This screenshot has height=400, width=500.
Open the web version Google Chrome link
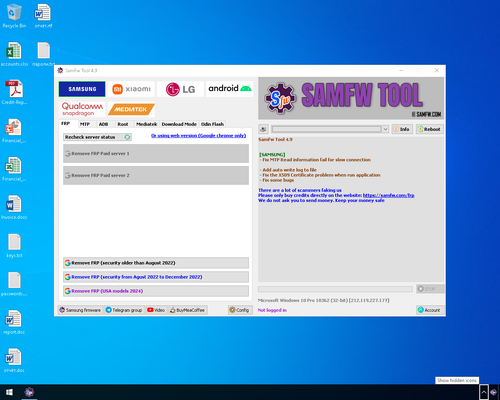[198, 136]
